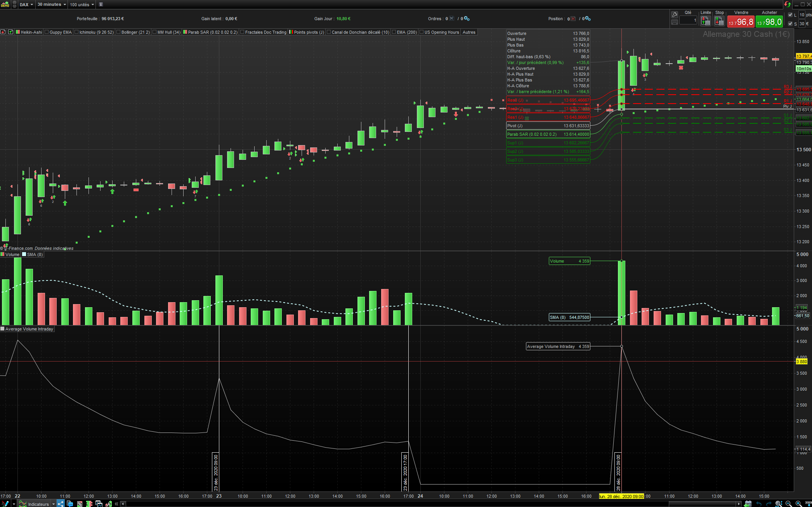Enable the Guppy EMA checkbox
This screenshot has width=812, height=507.
(47, 32)
